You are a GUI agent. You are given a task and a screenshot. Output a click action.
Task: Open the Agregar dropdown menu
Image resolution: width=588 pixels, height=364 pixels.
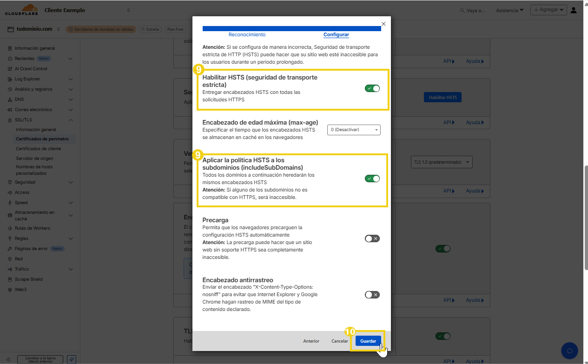[x=548, y=9]
